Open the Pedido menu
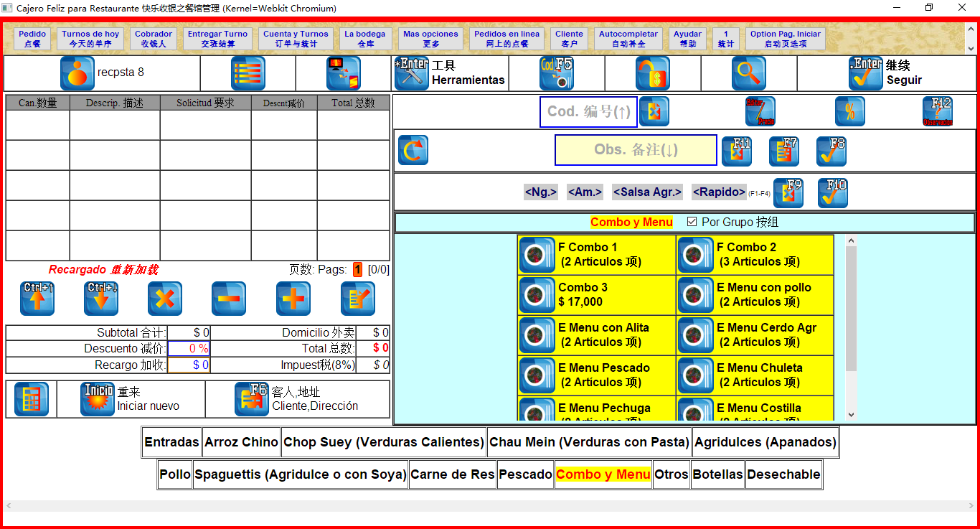 tap(32, 39)
